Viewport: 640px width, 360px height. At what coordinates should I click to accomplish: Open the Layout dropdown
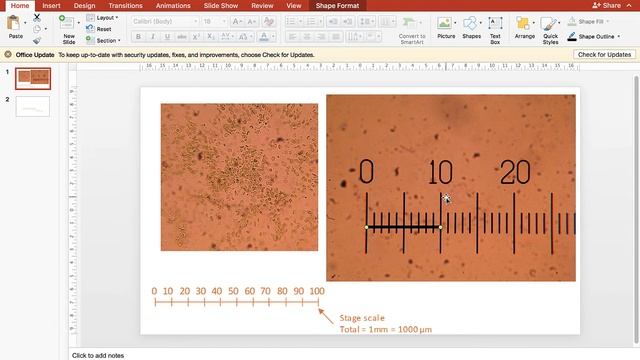pyautogui.click(x=102, y=18)
